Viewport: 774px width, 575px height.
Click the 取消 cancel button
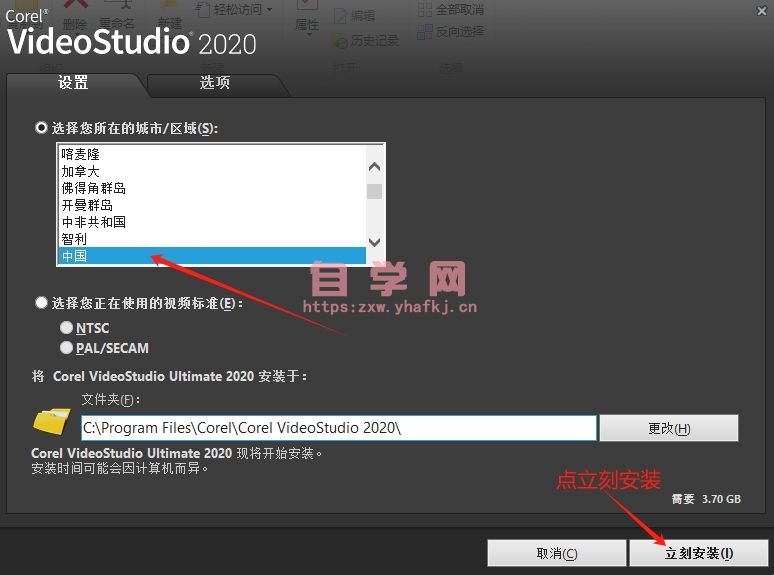[556, 553]
